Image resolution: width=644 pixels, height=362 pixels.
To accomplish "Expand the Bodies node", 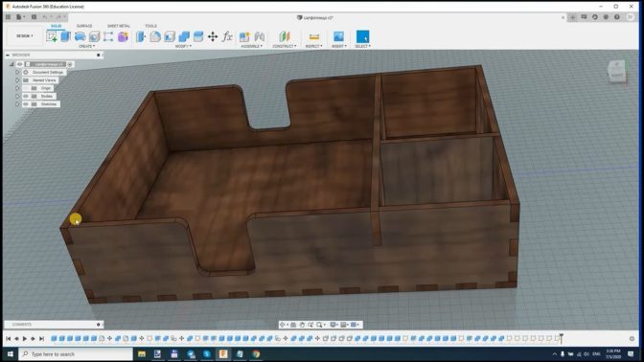I will [17, 96].
